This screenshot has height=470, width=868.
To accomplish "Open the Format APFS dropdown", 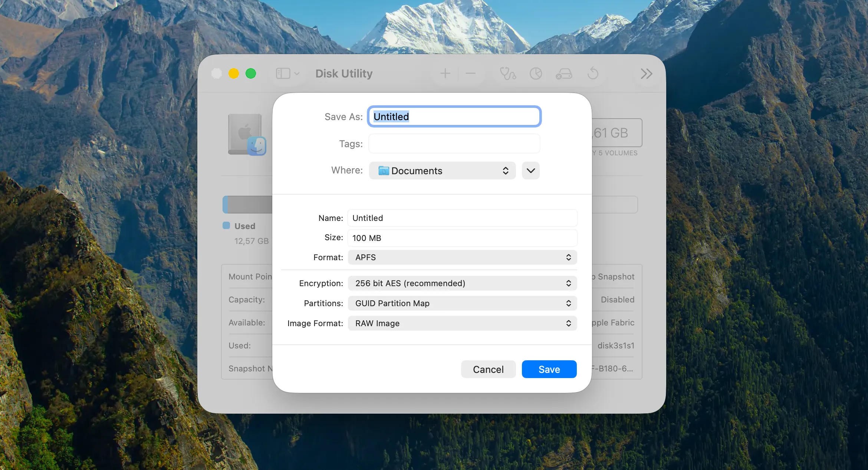I will click(x=462, y=257).
